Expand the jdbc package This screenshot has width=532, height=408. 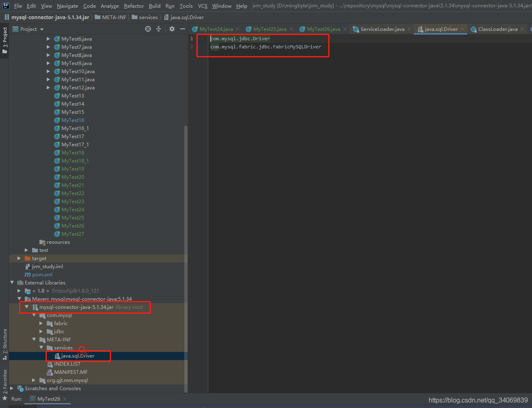tap(41, 332)
